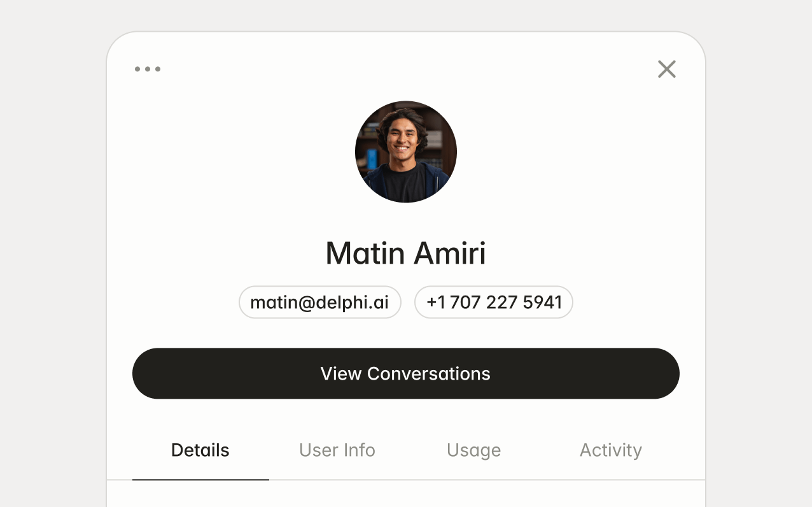Expand the ellipsis menu at top left
812x507 pixels.
tap(148, 69)
